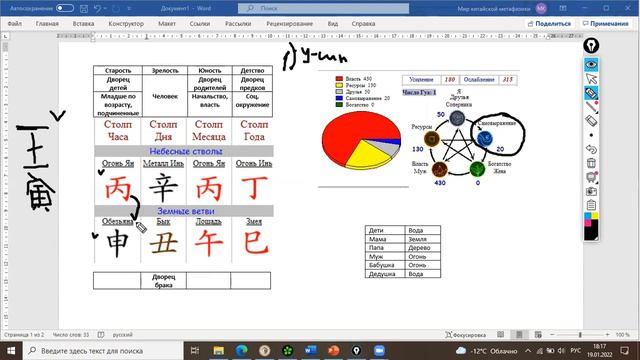This screenshot has width=640, height=360.
Task: Open Task View on the taskbar
Action: [195, 351]
